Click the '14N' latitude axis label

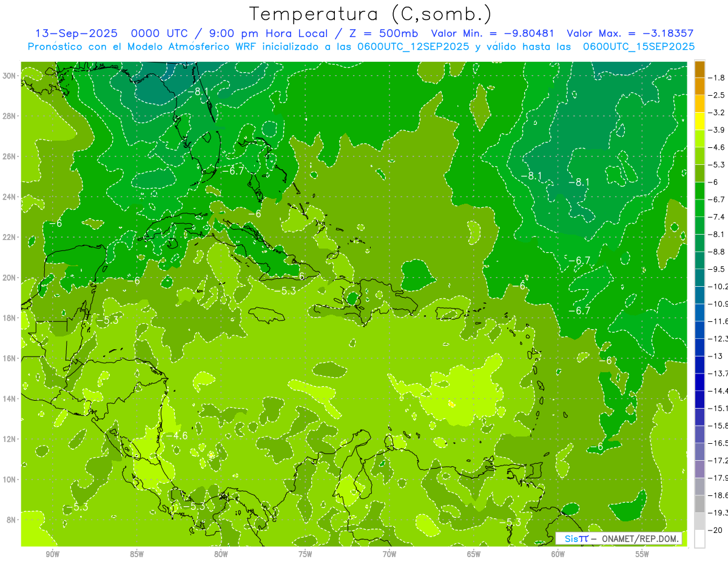[9, 398]
